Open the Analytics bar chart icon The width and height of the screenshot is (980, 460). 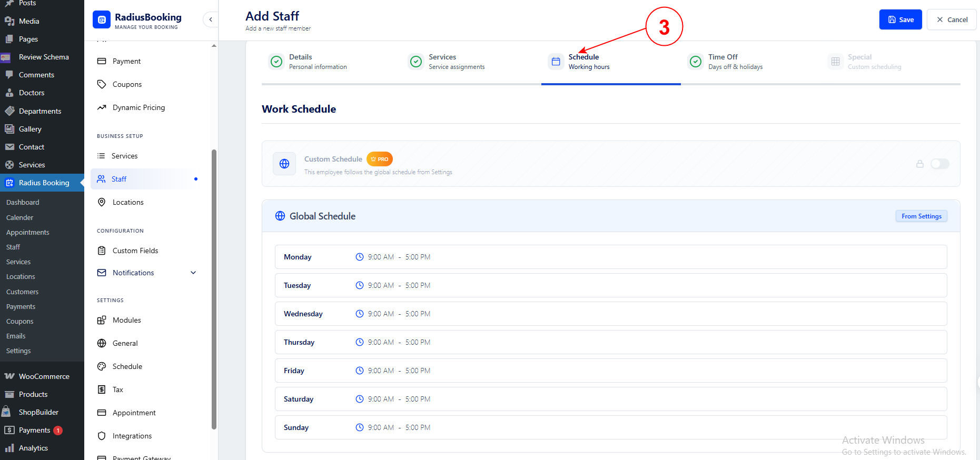9,448
